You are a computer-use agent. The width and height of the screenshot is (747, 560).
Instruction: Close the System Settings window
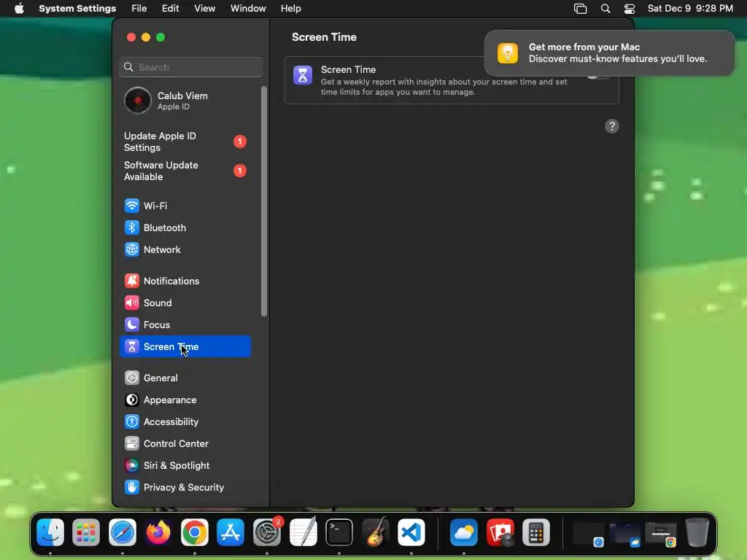[x=131, y=37]
